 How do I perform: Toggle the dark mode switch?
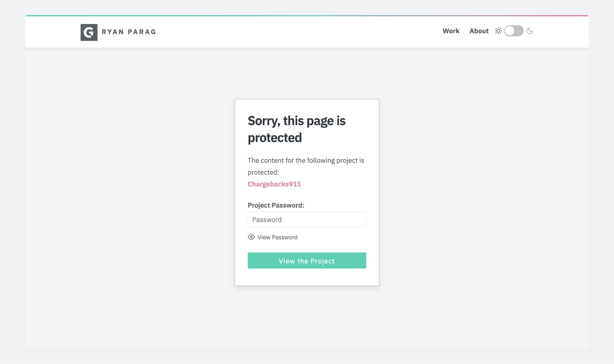[x=514, y=31]
